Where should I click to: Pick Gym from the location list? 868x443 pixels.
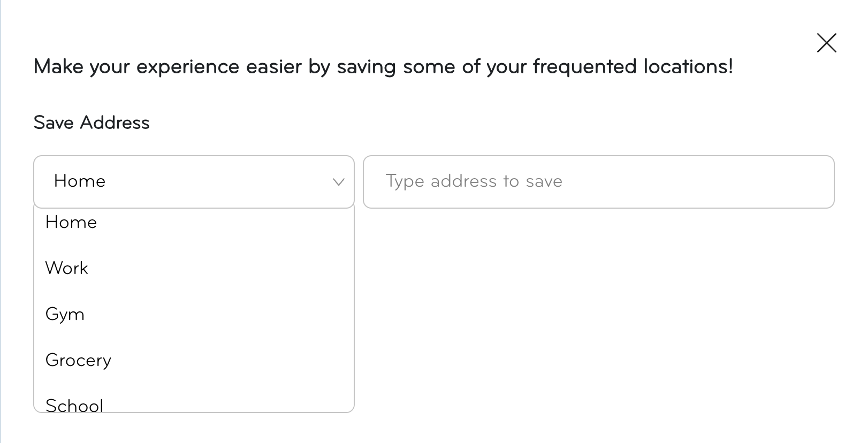pos(65,314)
